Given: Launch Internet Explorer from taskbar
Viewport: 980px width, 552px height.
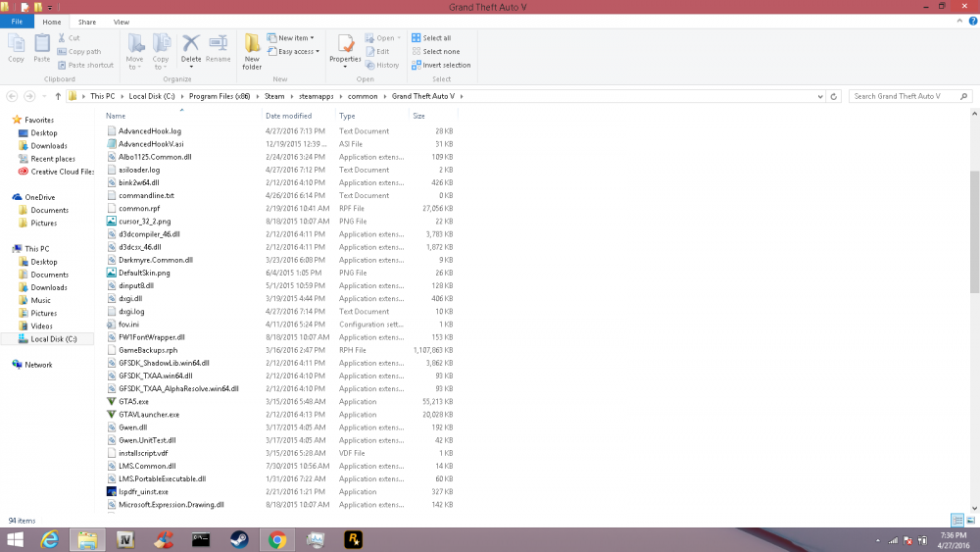Looking at the screenshot, I should (49, 539).
